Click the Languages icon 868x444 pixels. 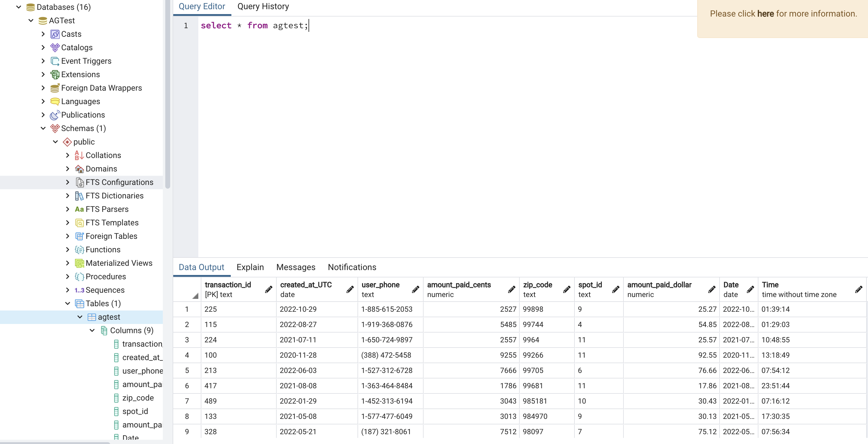click(x=54, y=101)
